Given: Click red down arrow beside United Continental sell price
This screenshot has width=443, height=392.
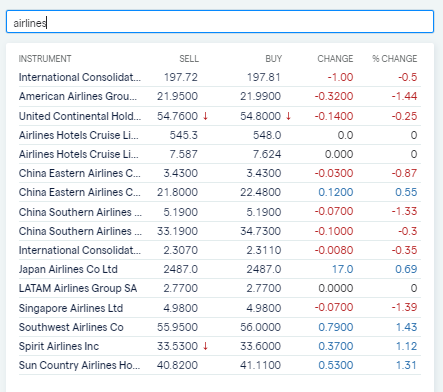Looking at the screenshot, I should (x=205, y=116).
